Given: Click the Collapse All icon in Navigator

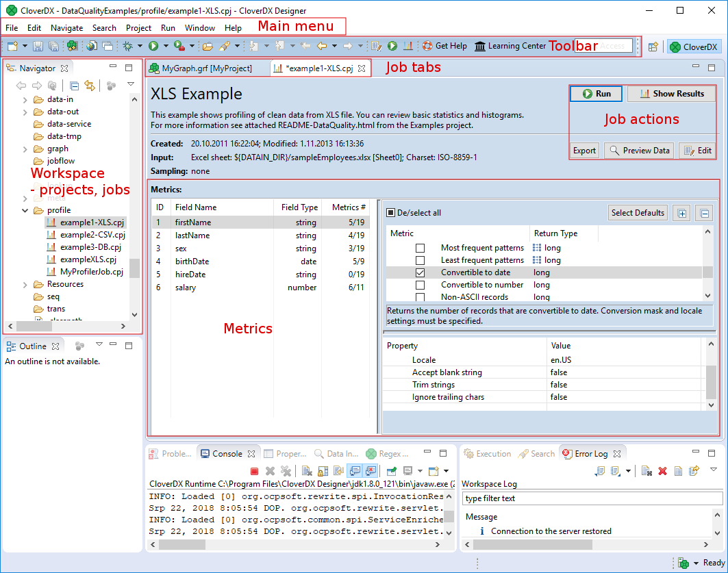Looking at the screenshot, I should 74,85.
